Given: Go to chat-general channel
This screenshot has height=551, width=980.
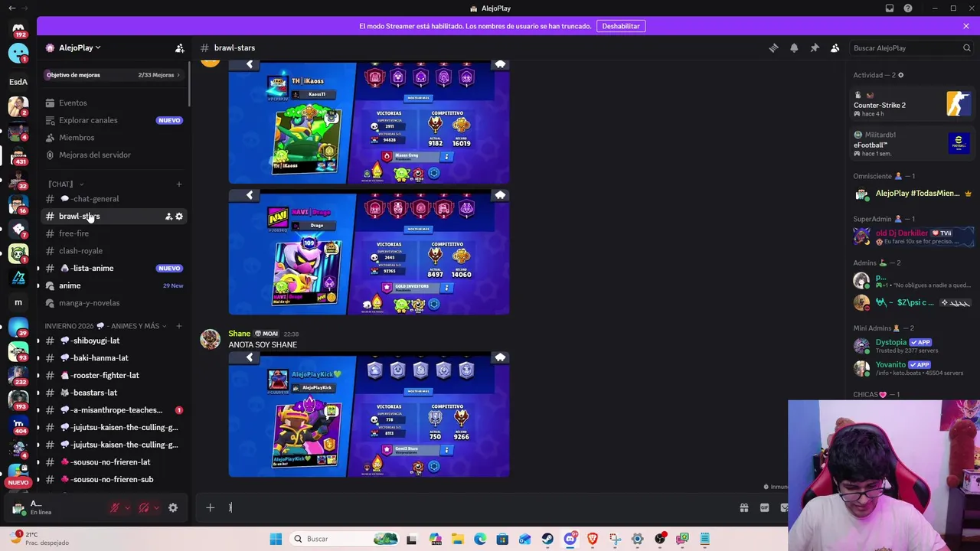Looking at the screenshot, I should point(113,199).
